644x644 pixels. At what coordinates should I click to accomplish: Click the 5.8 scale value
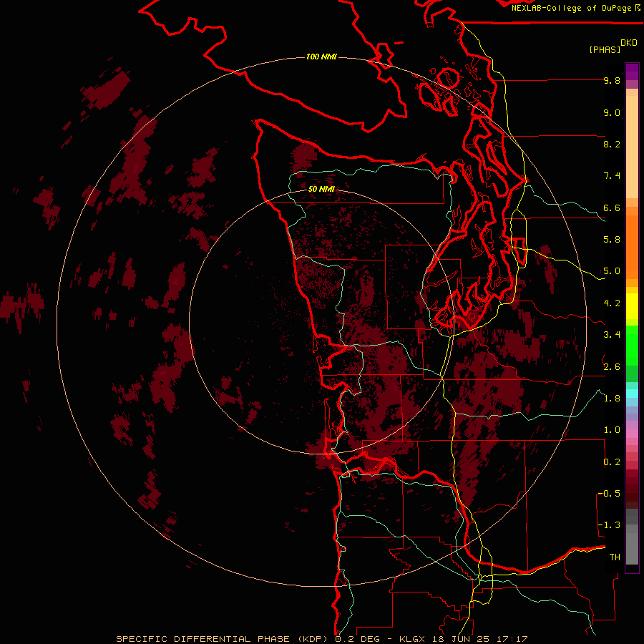[612, 240]
